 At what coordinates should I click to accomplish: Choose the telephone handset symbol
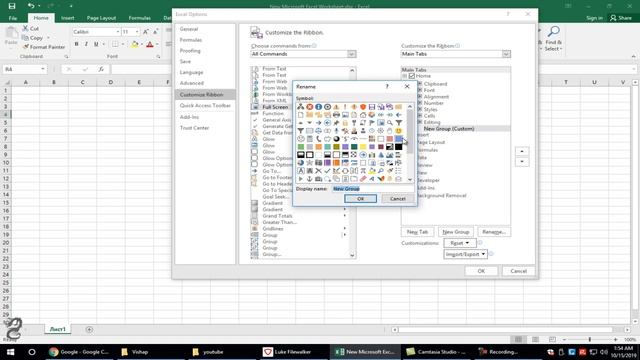pyautogui.click(x=318, y=139)
